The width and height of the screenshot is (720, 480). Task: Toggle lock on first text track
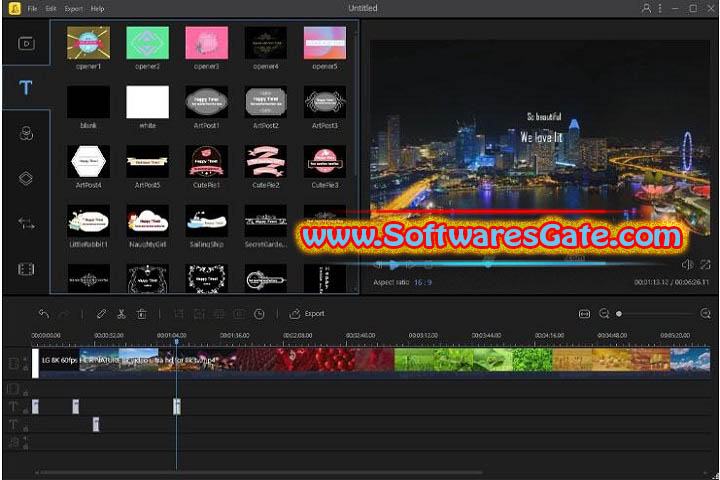[x=25, y=411]
